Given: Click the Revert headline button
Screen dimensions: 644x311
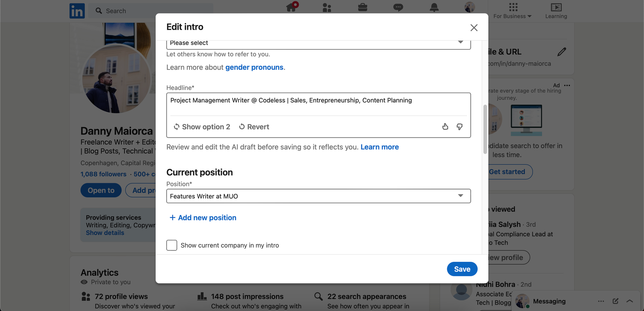Looking at the screenshot, I should point(254,127).
